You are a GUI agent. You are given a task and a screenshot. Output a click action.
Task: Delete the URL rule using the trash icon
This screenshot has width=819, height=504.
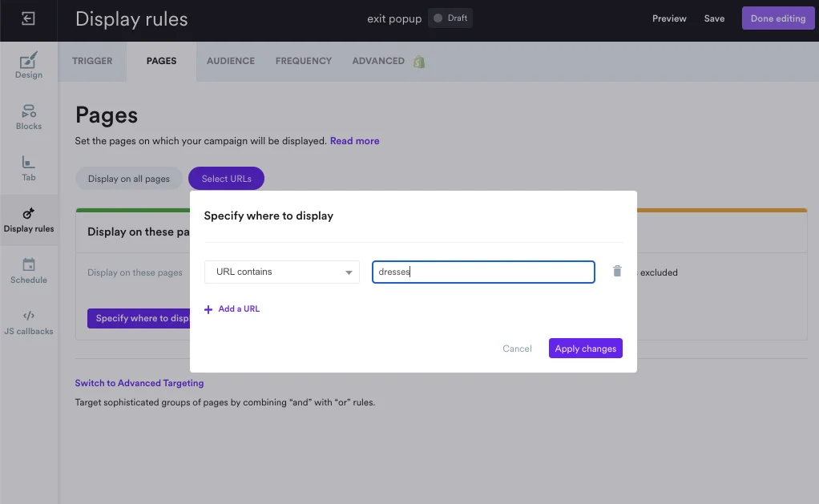click(x=617, y=271)
